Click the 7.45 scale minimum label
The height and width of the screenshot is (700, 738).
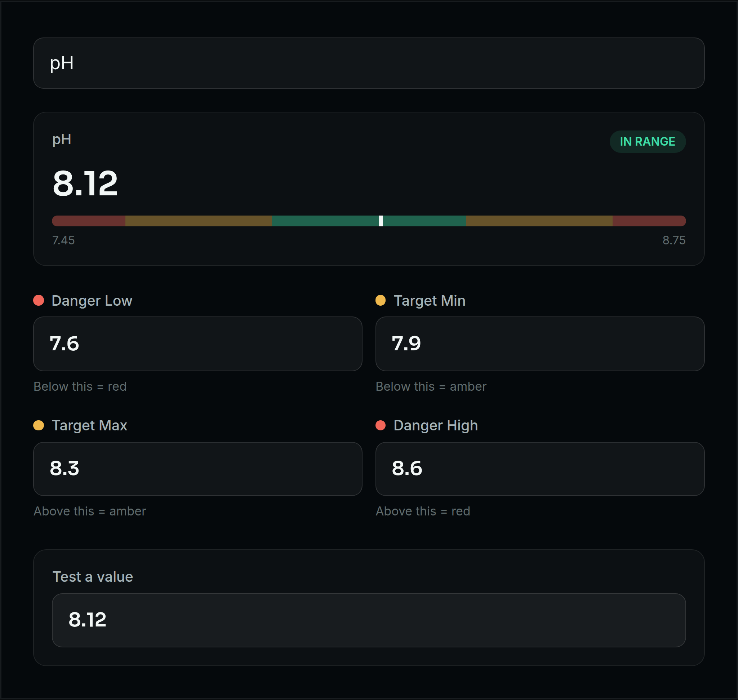pos(63,240)
